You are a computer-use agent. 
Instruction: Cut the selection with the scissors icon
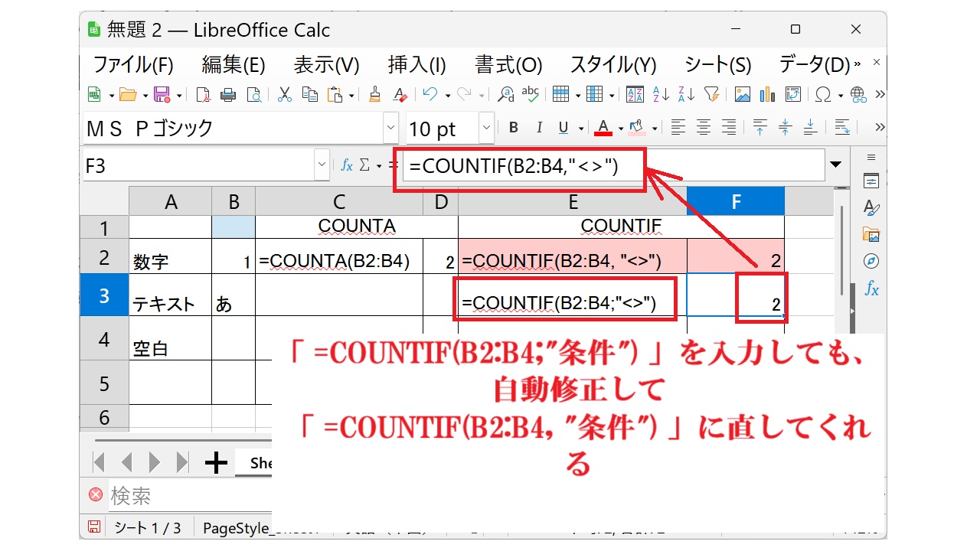pyautogui.click(x=285, y=94)
